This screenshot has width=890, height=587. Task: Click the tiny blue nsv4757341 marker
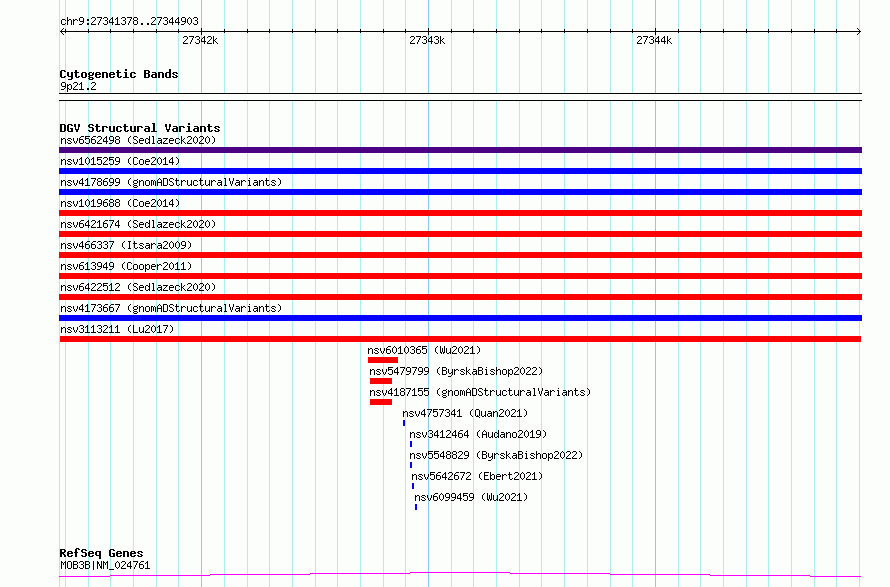pos(404,423)
